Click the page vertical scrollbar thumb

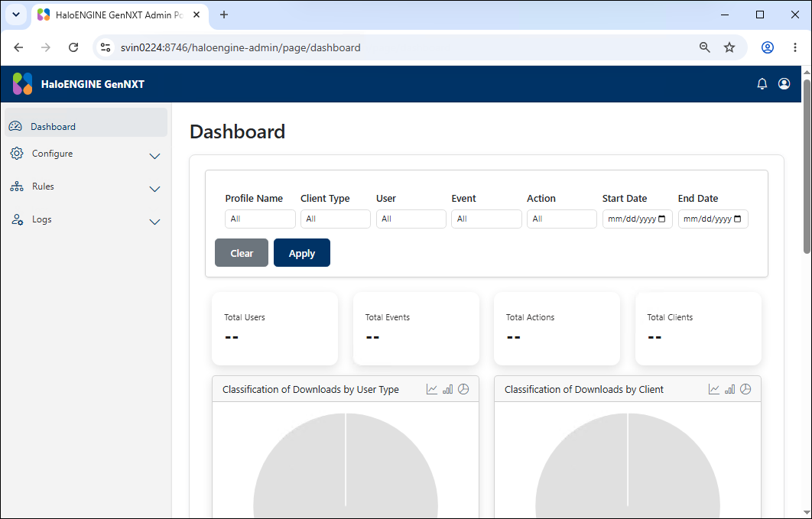point(807,166)
